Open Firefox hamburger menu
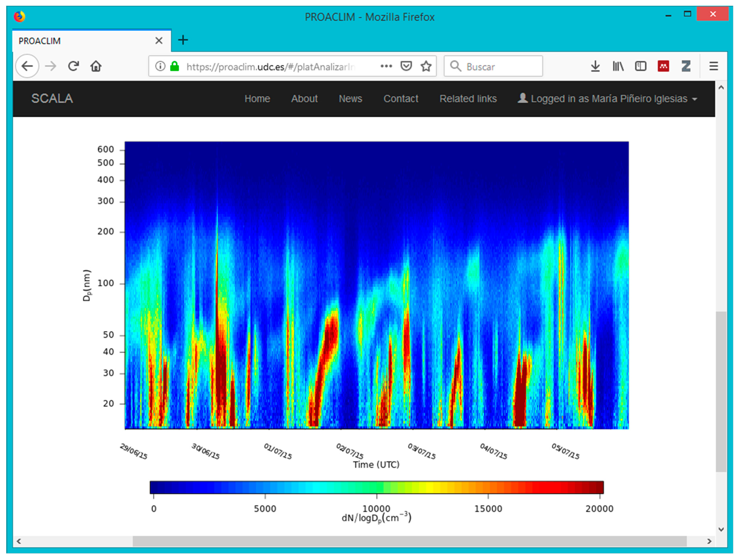The width and height of the screenshot is (741, 560). click(714, 66)
